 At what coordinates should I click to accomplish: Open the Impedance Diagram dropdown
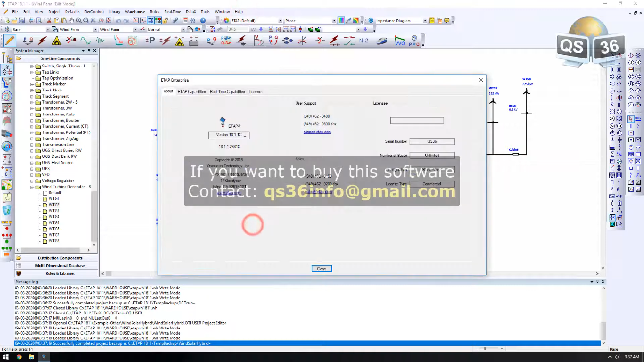pos(425,21)
